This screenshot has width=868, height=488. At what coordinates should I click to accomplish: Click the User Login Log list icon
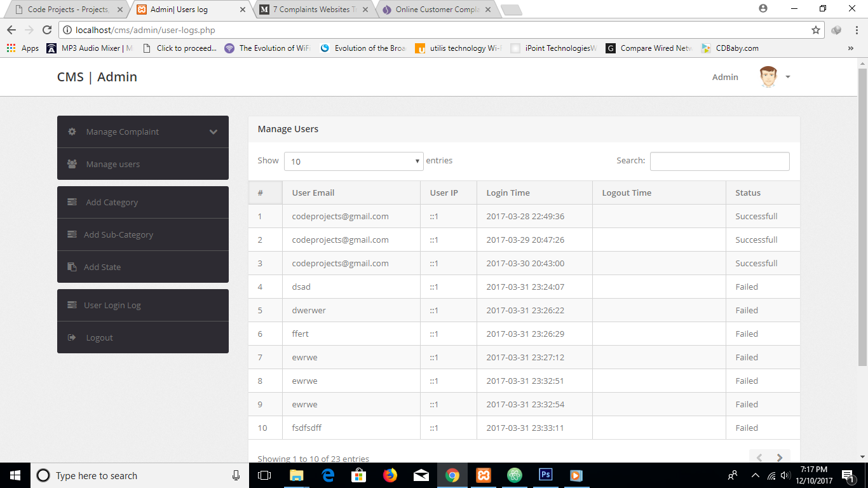[x=72, y=305]
